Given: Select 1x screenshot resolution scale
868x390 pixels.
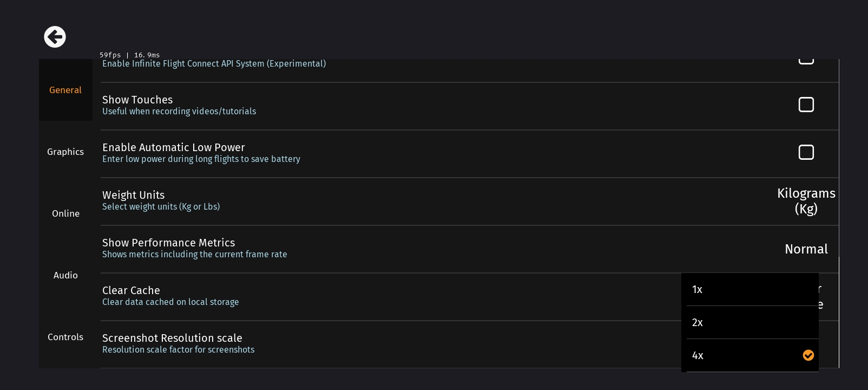Looking at the screenshot, I should click(x=749, y=290).
